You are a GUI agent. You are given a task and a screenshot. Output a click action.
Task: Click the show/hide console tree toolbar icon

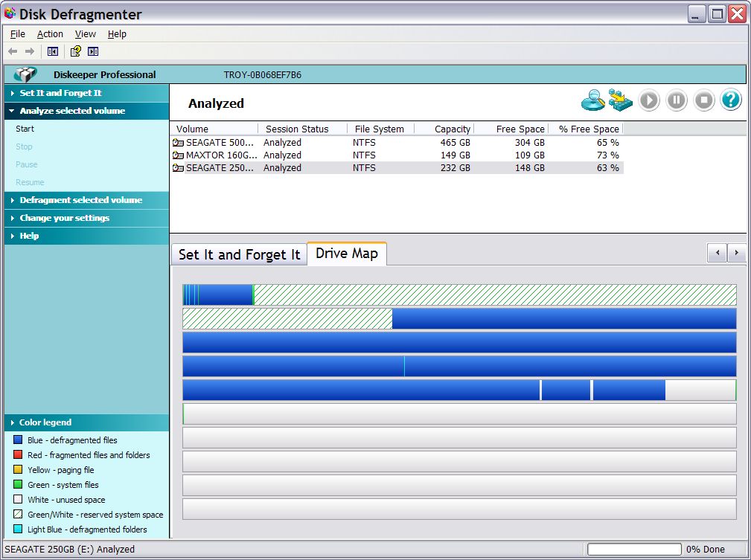pos(53,51)
